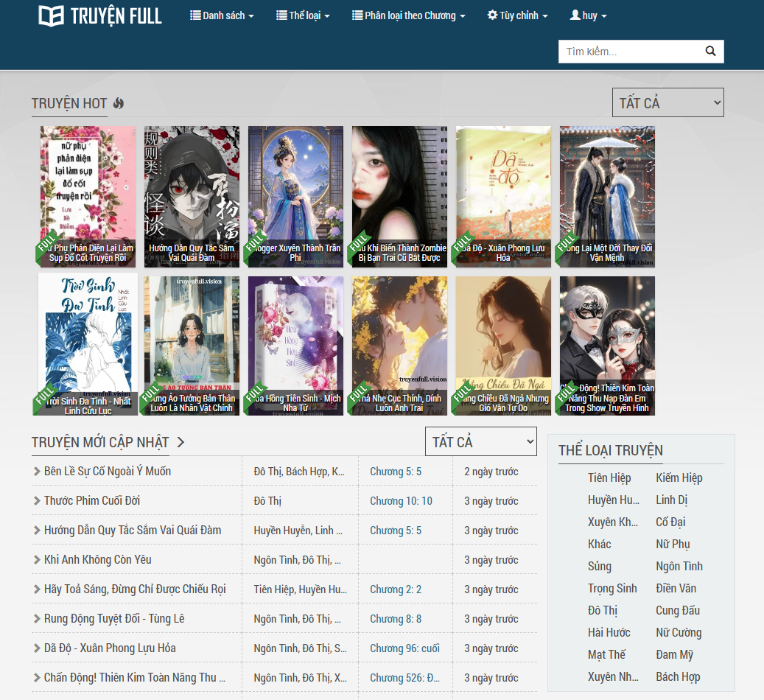Open the Danh sách menu
The width and height of the screenshot is (764, 700).
[x=222, y=15]
